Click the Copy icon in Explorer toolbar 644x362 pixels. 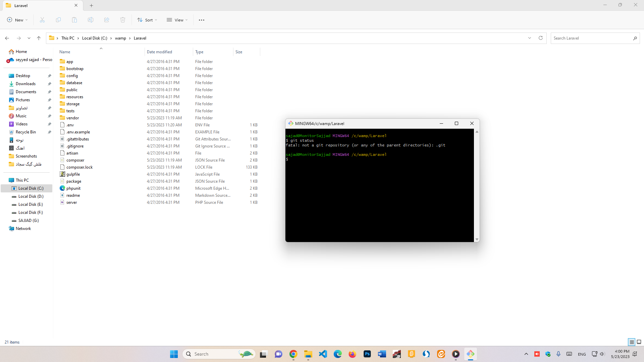58,20
